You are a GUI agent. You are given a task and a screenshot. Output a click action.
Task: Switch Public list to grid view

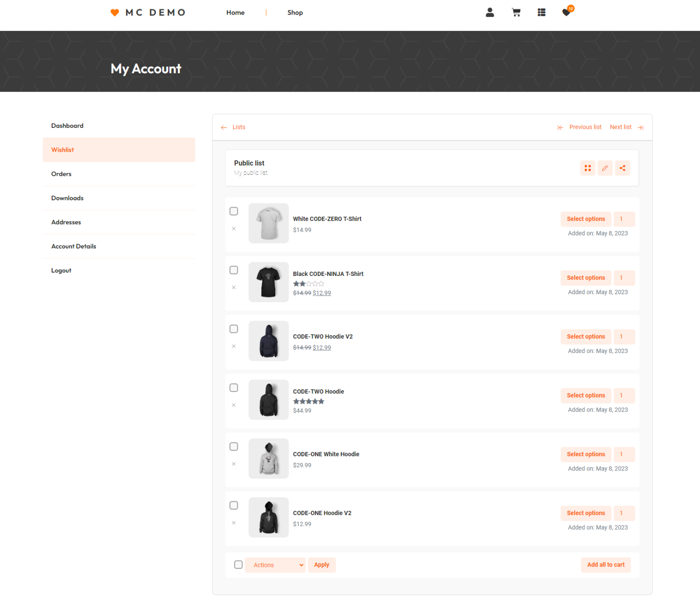click(588, 168)
